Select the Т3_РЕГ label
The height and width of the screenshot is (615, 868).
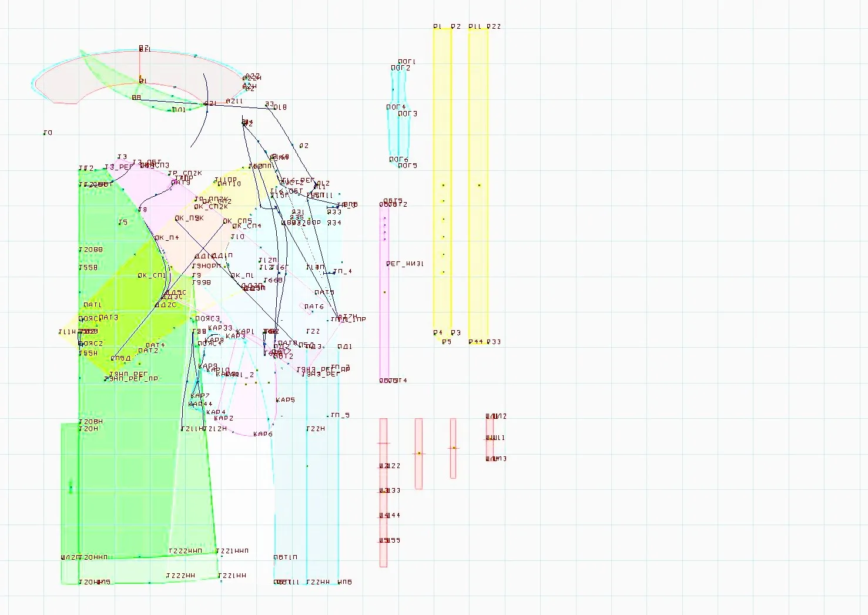(x=119, y=167)
